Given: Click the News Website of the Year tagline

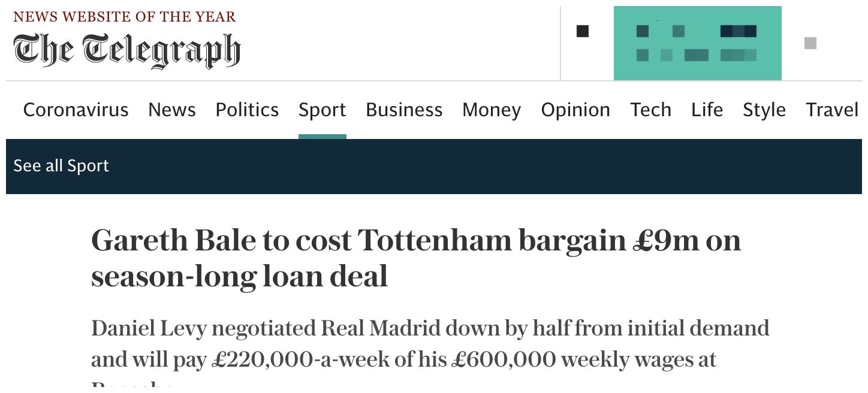Looking at the screenshot, I should 125,17.
